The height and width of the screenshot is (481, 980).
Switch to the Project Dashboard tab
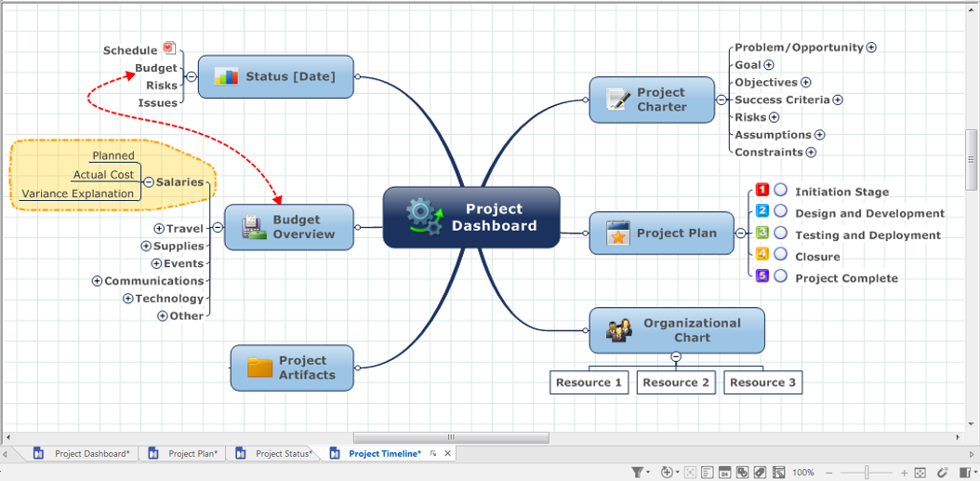click(x=84, y=453)
